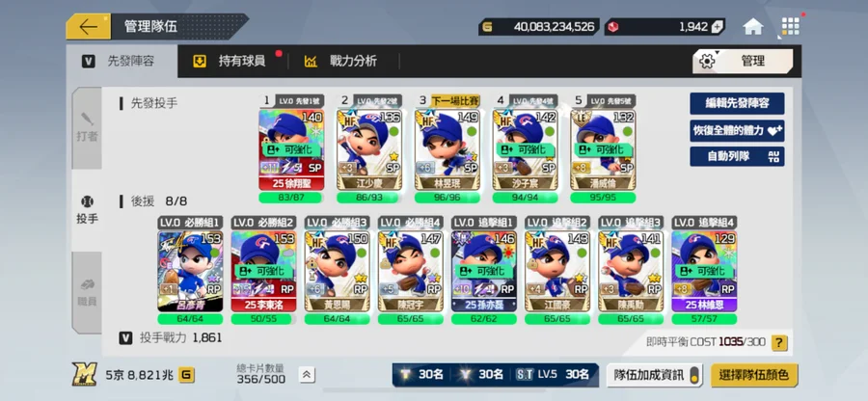Switch to the 戰力分析 tab

click(343, 61)
